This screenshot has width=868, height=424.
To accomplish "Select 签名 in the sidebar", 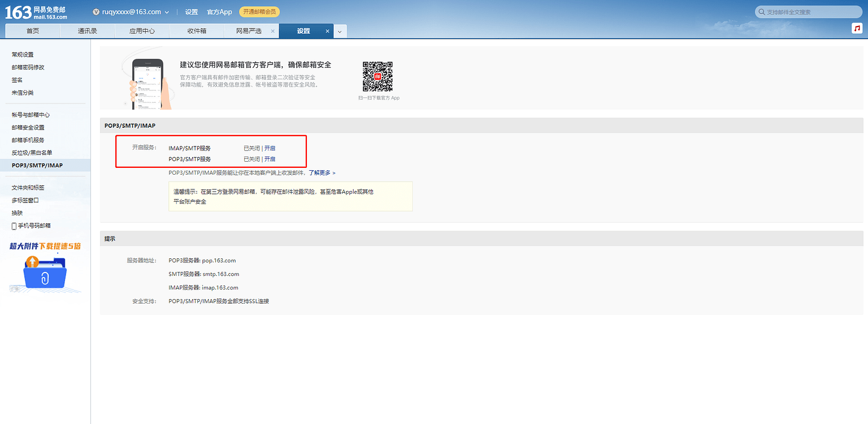I will pos(17,80).
